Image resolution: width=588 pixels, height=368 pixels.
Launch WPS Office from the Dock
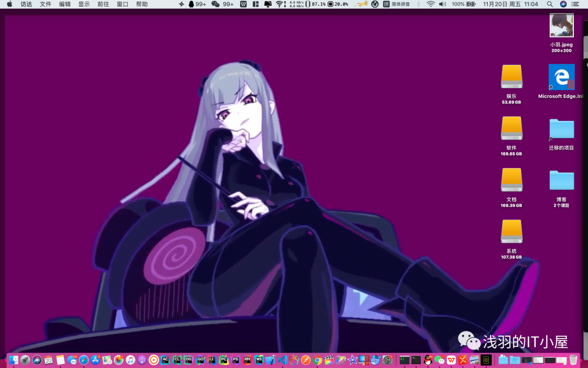(x=451, y=360)
